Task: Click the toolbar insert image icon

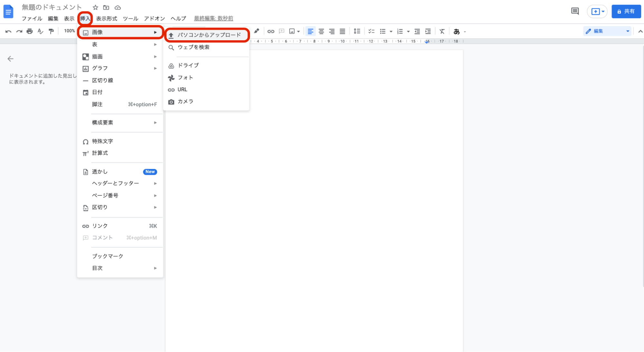Action: click(x=292, y=31)
